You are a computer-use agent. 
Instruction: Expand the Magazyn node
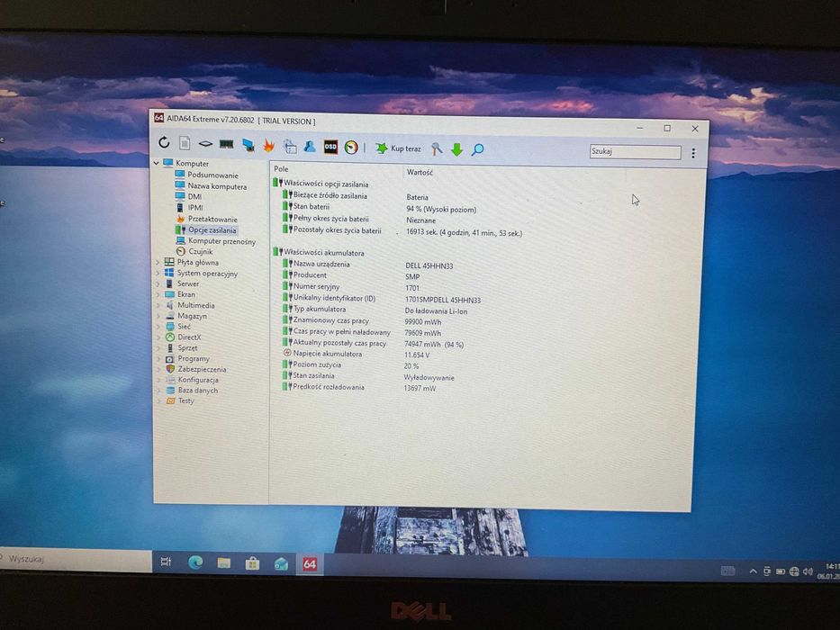(x=158, y=316)
